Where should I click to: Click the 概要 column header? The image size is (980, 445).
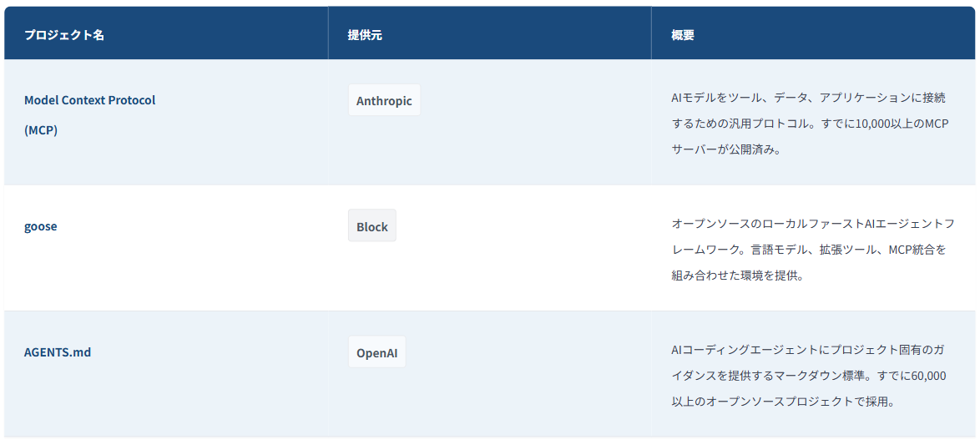click(683, 35)
